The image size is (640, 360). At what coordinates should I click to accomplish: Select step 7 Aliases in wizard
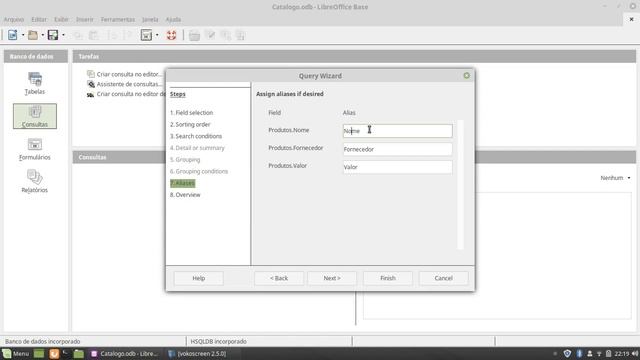coord(182,183)
